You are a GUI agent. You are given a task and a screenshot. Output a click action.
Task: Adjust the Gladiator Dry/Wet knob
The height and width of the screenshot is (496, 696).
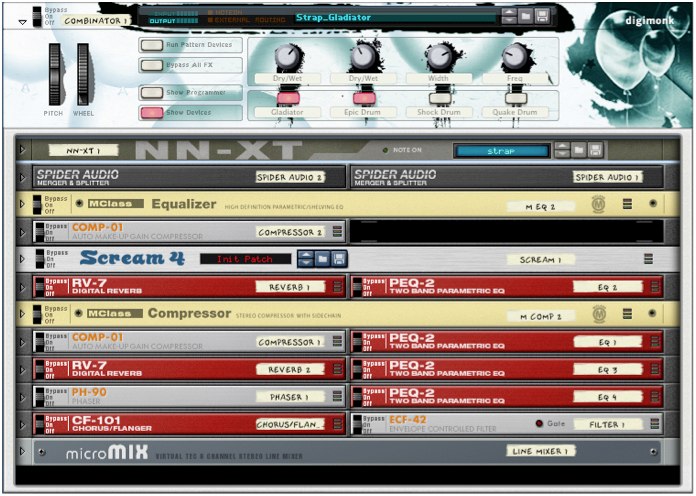pos(288,57)
